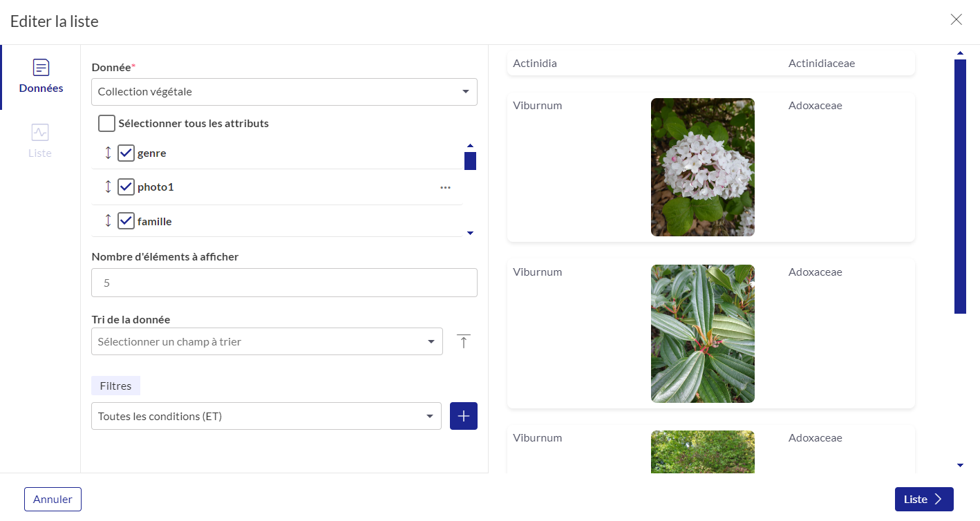Open the Tri de la donnée dropdown
Image resolution: width=980 pixels, height=521 pixels.
pyautogui.click(x=267, y=341)
